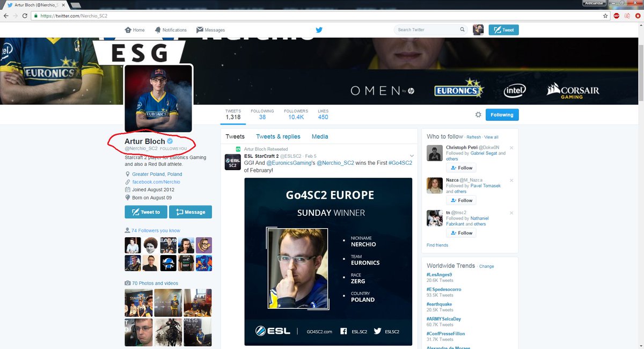
Task: Open profile gear options menu
Action: click(x=478, y=114)
